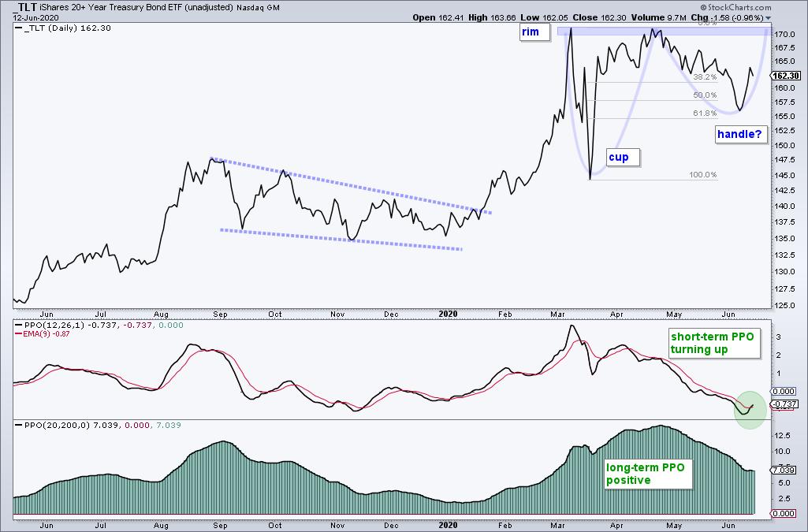Click the 'Nasdaq GM' exchange label
This screenshot has height=532, width=808.
259,8
